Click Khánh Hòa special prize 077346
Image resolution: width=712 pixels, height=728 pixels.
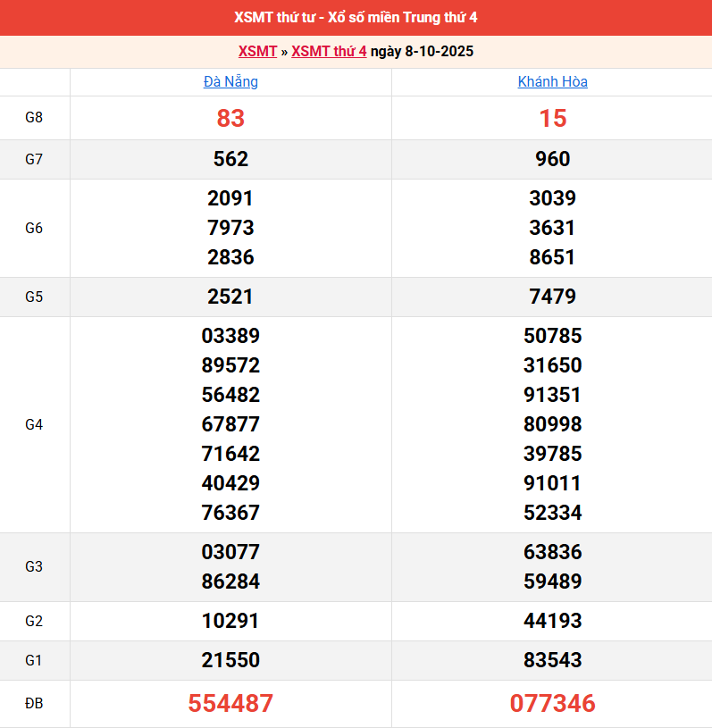pyautogui.click(x=552, y=704)
